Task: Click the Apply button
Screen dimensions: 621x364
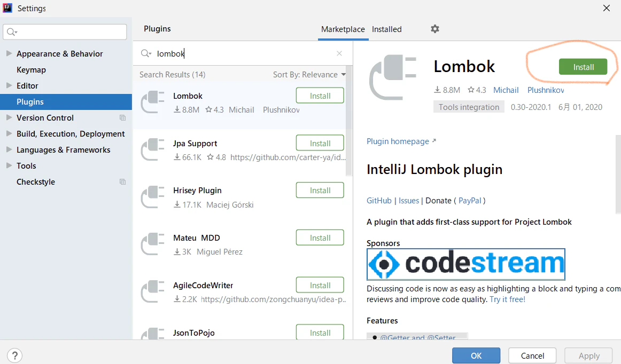Action: point(589,355)
